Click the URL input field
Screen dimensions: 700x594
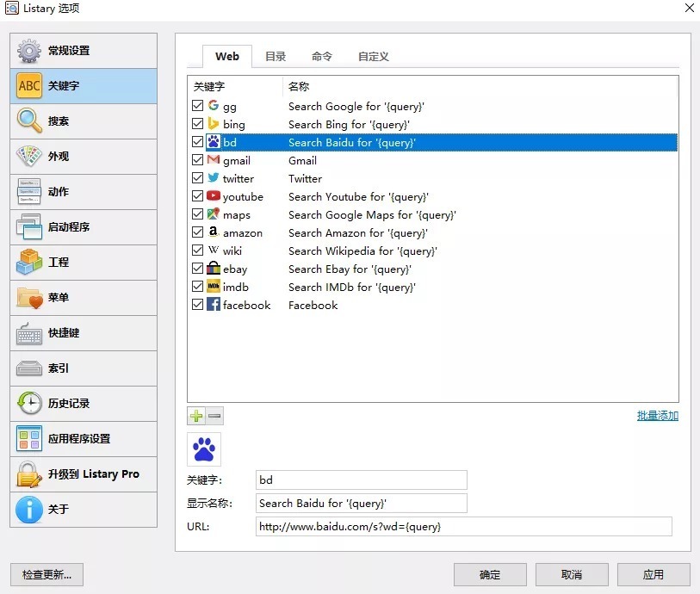click(x=463, y=527)
